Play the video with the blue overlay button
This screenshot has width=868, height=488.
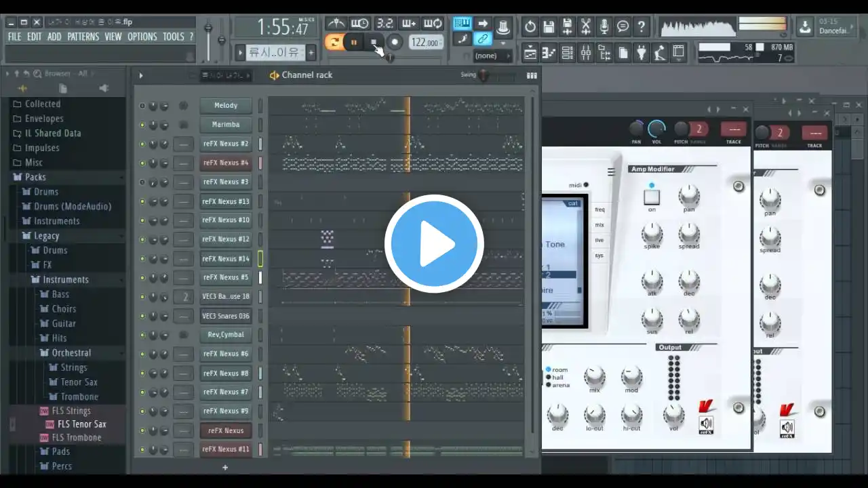[434, 244]
